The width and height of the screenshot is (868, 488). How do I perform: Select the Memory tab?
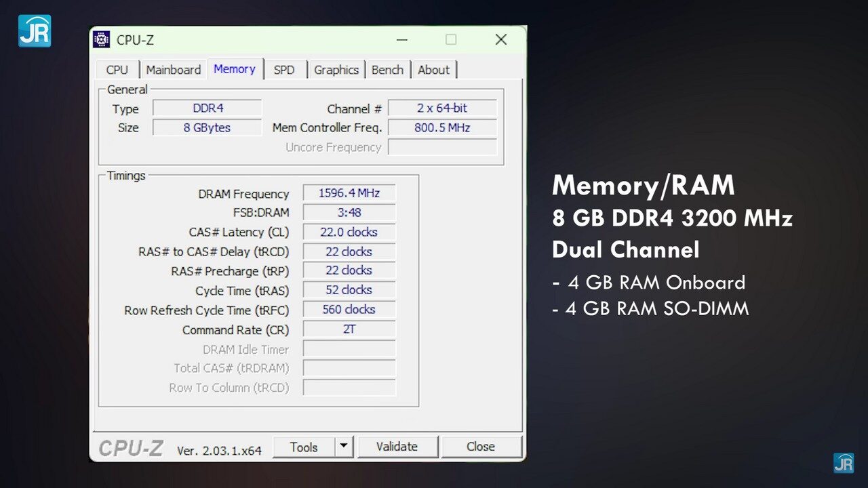pyautogui.click(x=235, y=68)
